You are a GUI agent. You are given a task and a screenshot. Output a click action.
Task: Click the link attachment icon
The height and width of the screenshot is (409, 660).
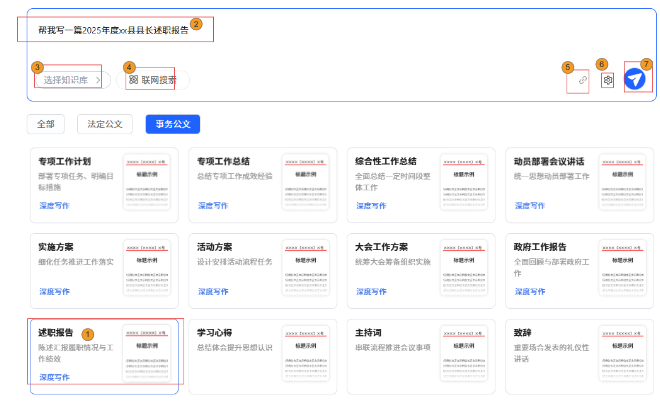(583, 80)
